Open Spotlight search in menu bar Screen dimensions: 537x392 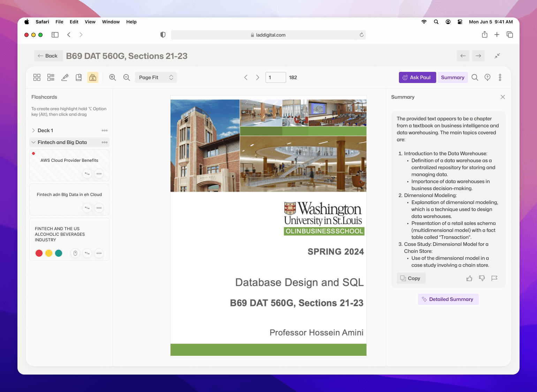(436, 22)
